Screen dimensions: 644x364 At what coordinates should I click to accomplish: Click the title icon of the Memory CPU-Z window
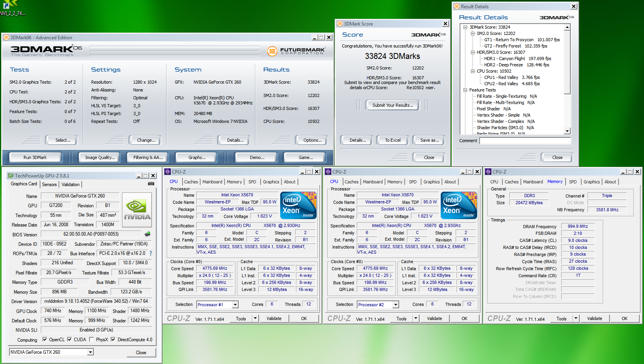pyautogui.click(x=488, y=172)
